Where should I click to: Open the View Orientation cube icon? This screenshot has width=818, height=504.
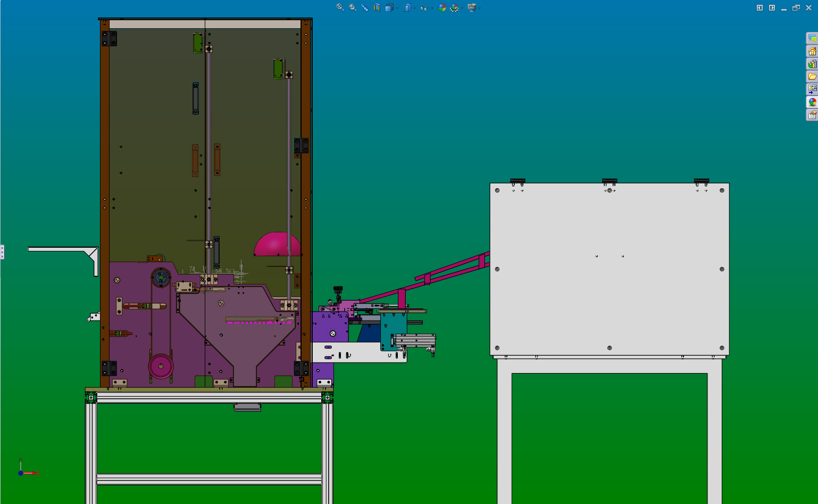point(389,7)
